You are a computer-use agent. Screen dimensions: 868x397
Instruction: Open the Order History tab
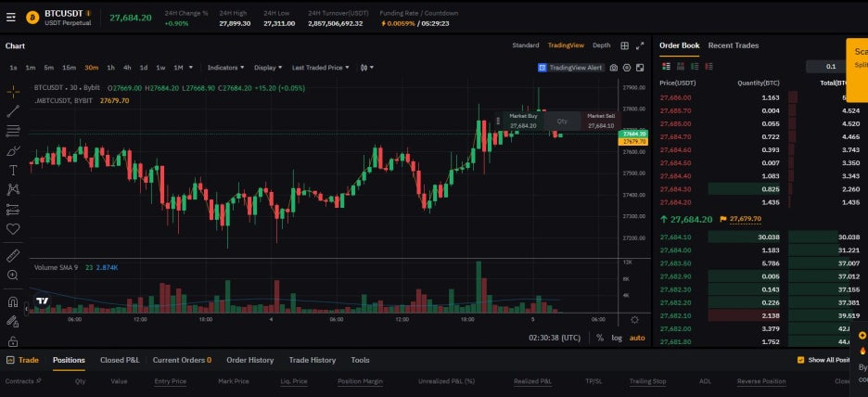click(x=249, y=360)
